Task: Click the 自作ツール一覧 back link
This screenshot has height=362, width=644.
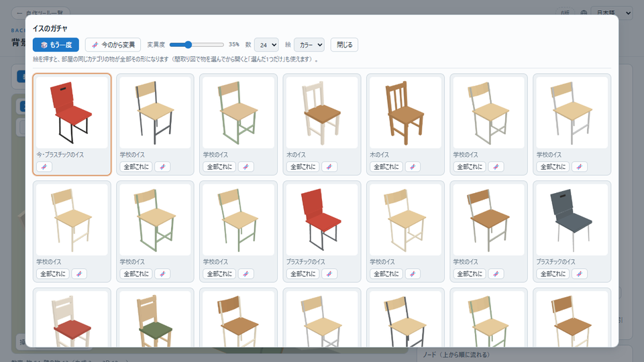Action: [40, 13]
